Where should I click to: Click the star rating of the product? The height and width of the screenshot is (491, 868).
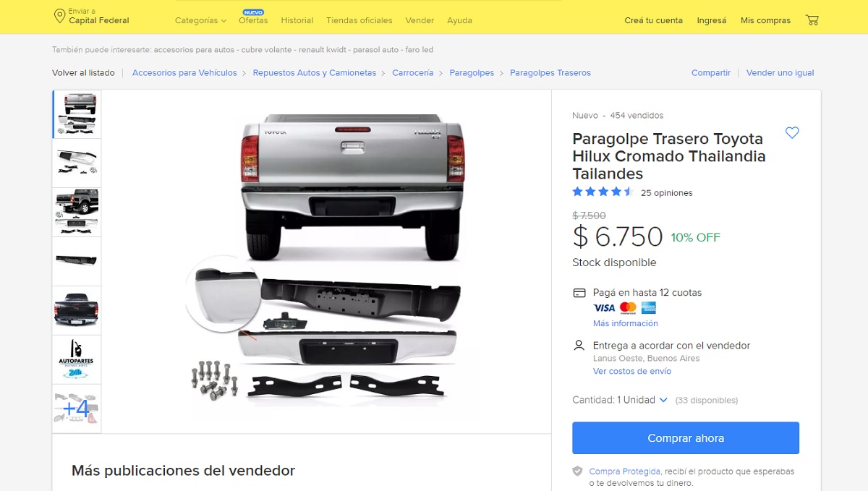[x=603, y=192]
